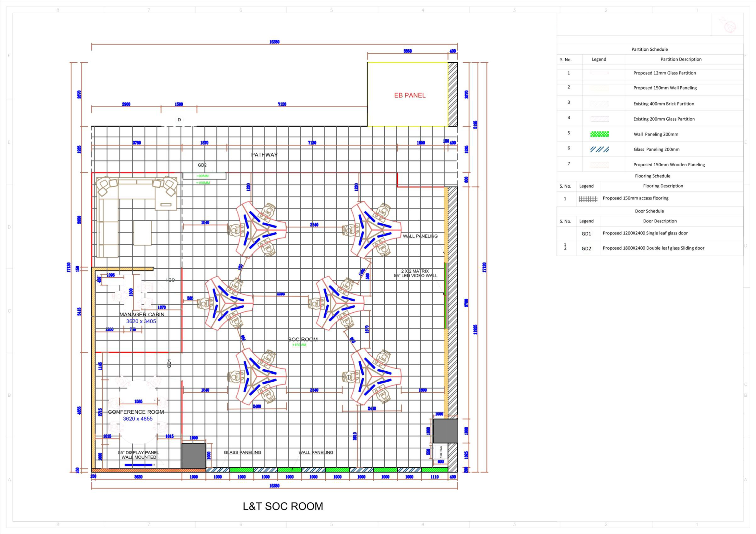Image resolution: width=756 pixels, height=534 pixels.
Task: Click the EB PANEL label
Action: (x=410, y=95)
